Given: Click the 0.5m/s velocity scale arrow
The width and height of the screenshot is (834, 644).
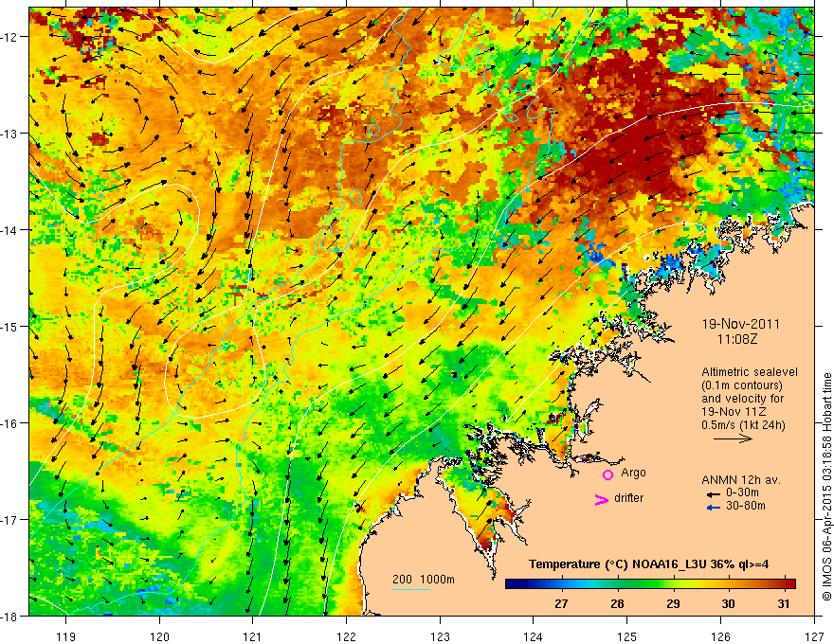Looking at the screenshot, I should (x=733, y=438).
